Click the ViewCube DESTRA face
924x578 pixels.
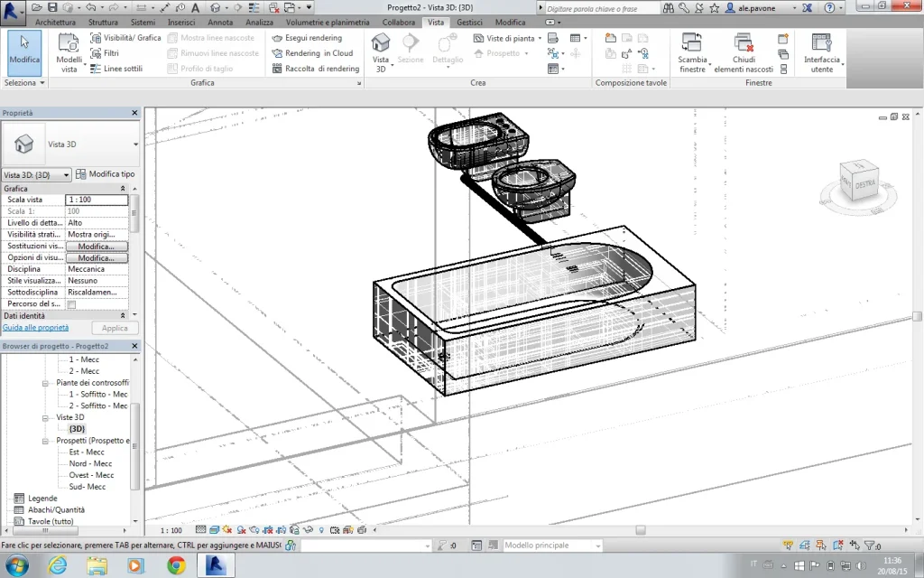864,185
